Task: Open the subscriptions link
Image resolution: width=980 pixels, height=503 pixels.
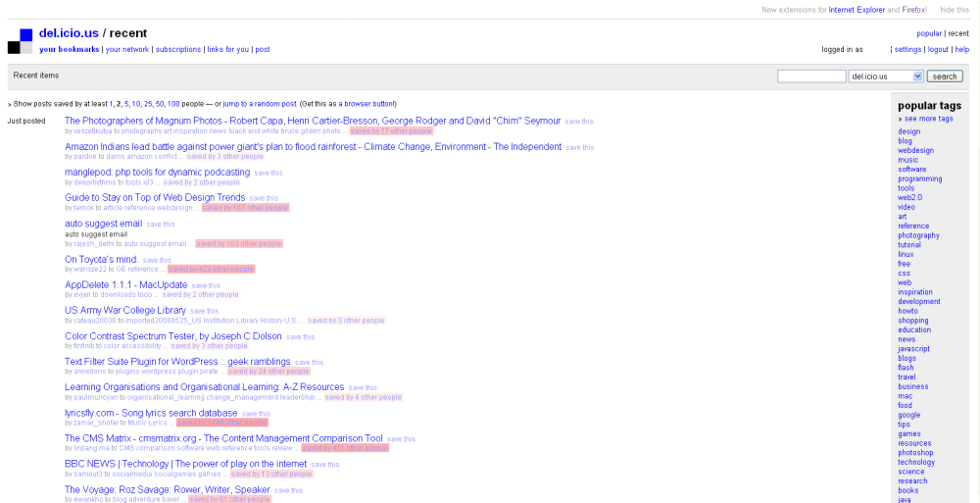Action: 178,49
